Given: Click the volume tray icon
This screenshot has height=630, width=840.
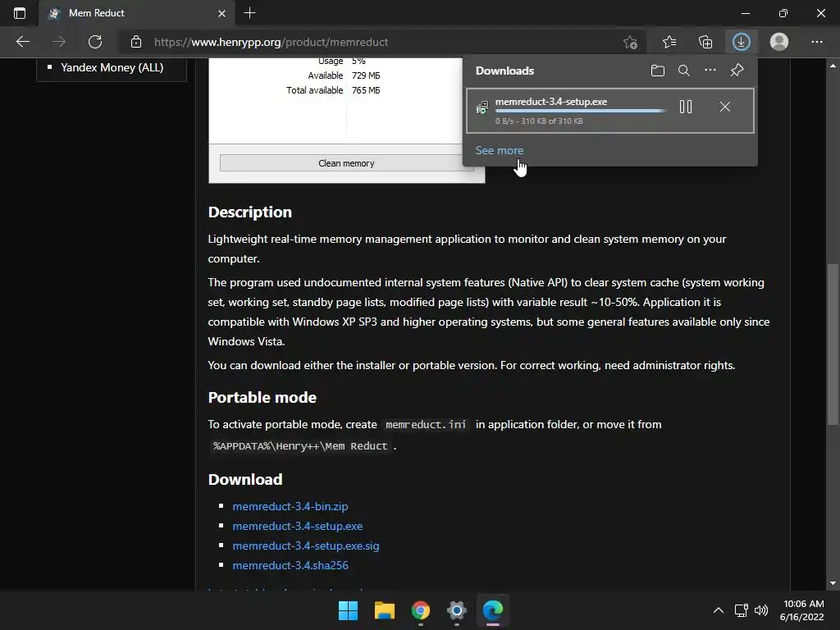Looking at the screenshot, I should tap(760, 610).
